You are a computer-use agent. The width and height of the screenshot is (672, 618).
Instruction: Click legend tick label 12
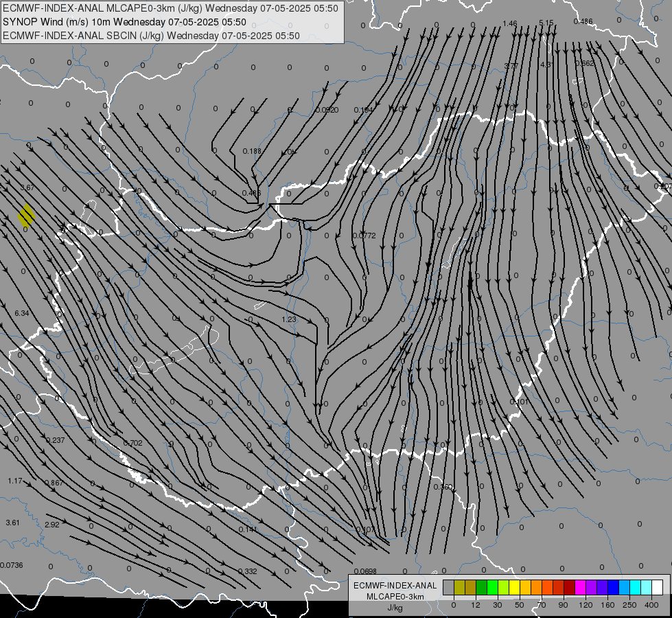[x=475, y=605]
